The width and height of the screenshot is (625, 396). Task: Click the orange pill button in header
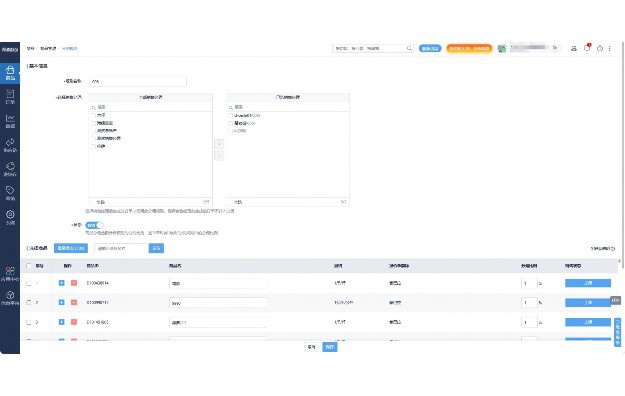coord(469,48)
